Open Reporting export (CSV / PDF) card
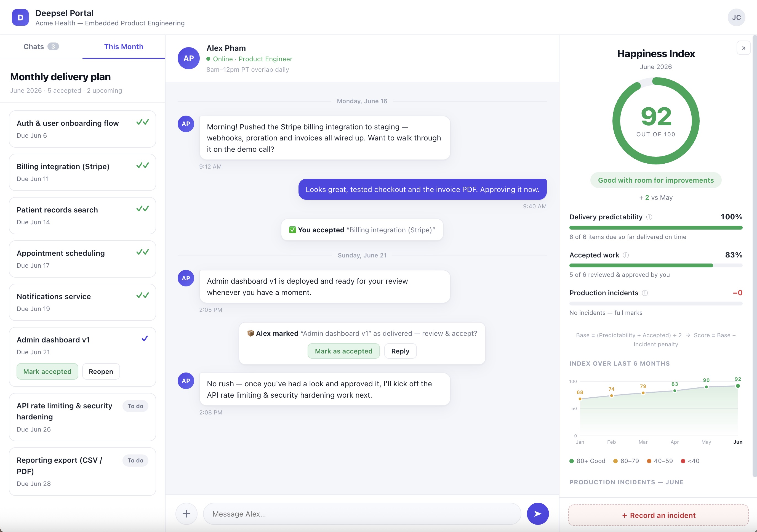Screen dimensions: 757x532 click(x=82, y=471)
